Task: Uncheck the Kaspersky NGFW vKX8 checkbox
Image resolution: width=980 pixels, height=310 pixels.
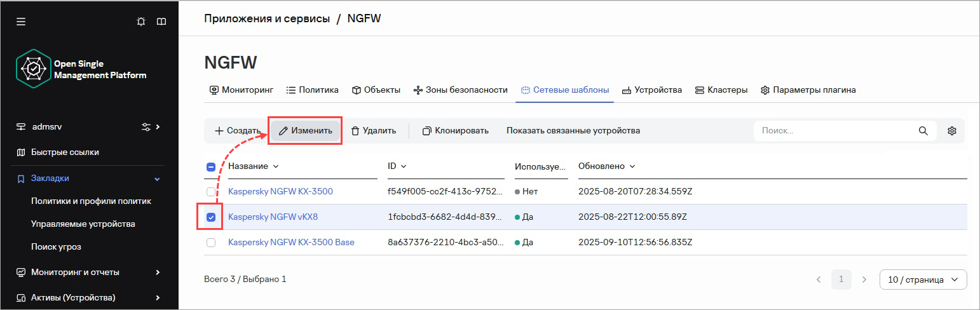Action: (x=212, y=217)
